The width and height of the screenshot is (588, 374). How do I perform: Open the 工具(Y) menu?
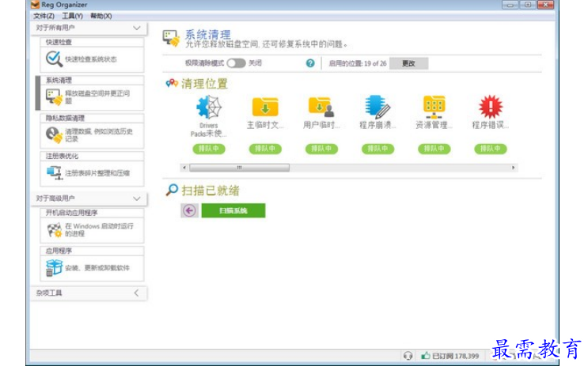[72, 16]
